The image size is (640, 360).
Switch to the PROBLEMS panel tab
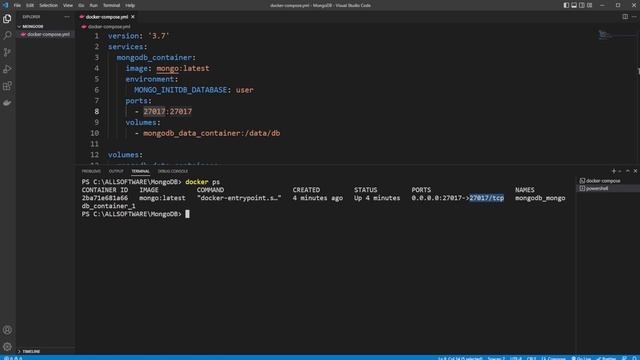tap(91, 171)
